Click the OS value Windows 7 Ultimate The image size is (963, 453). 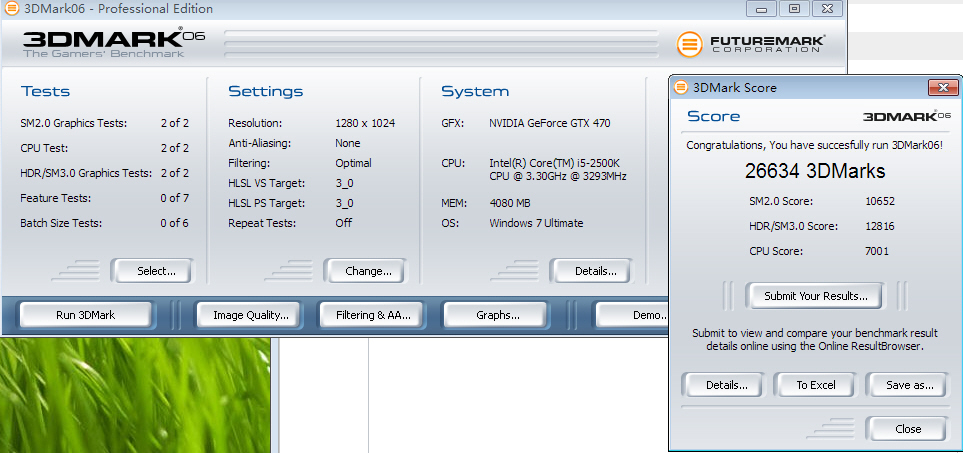[536, 223]
